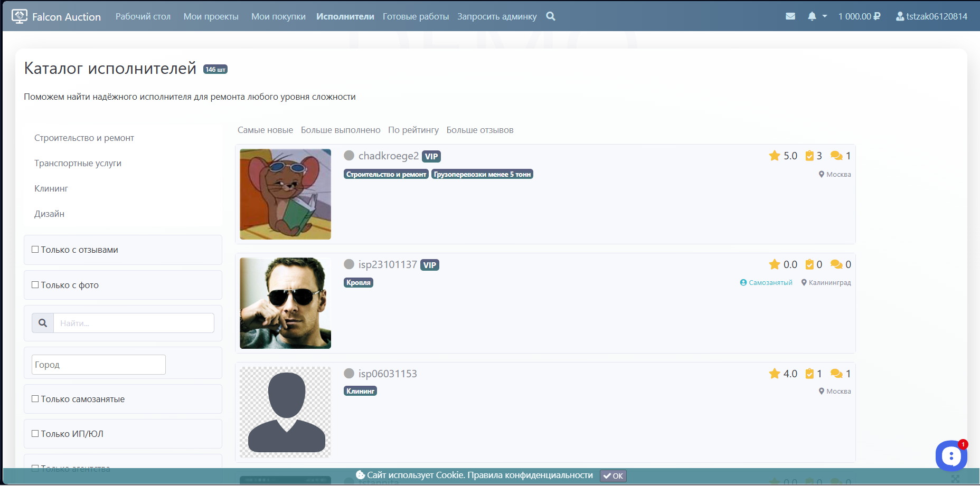Click the star rating icon for chadkroege2

click(774, 156)
